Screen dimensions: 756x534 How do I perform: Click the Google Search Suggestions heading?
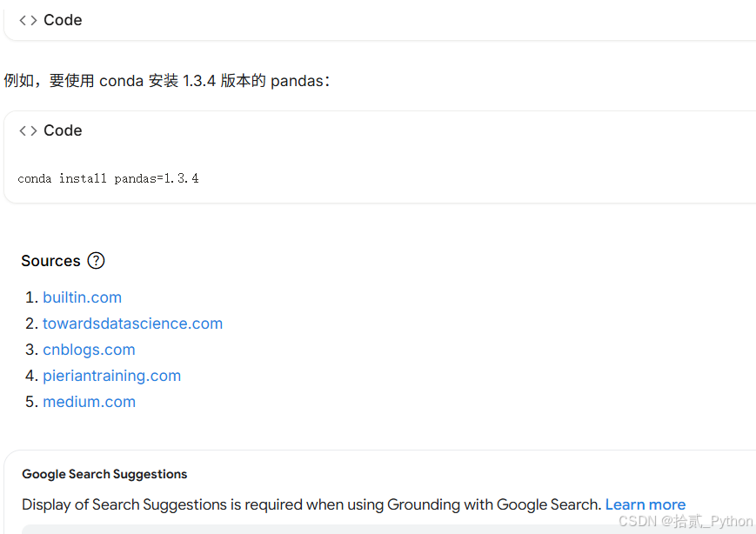click(x=104, y=474)
